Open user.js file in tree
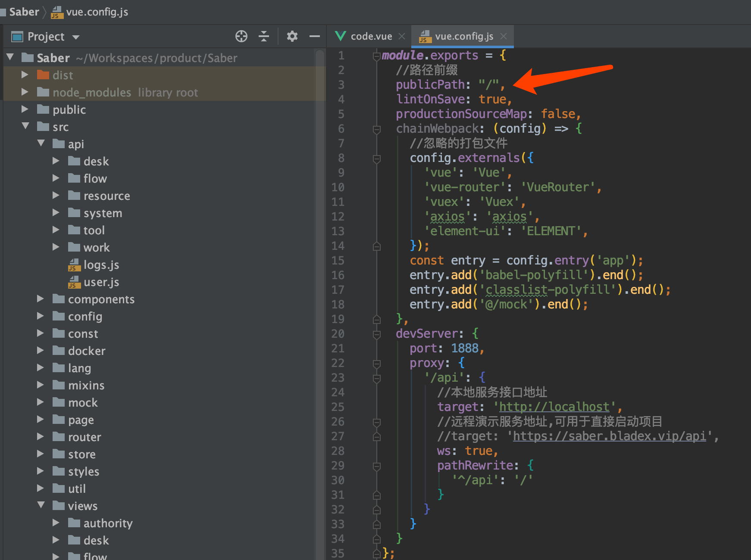Viewport: 751px width, 560px height. 101,282
